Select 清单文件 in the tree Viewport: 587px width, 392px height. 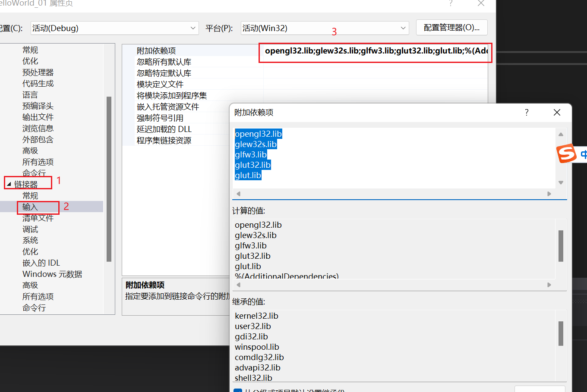[x=38, y=218]
